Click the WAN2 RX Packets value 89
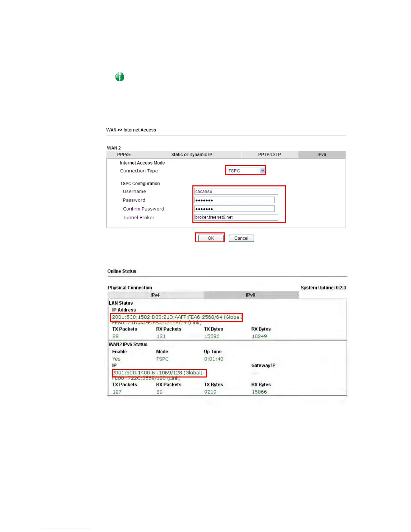The image size is (411, 532). [x=159, y=392]
